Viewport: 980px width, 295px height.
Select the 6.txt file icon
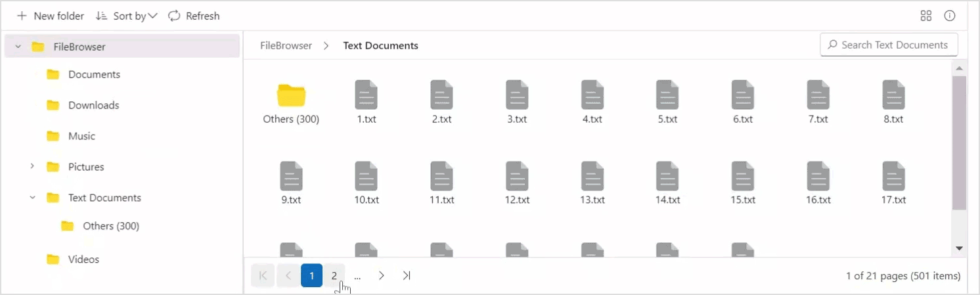(743, 95)
